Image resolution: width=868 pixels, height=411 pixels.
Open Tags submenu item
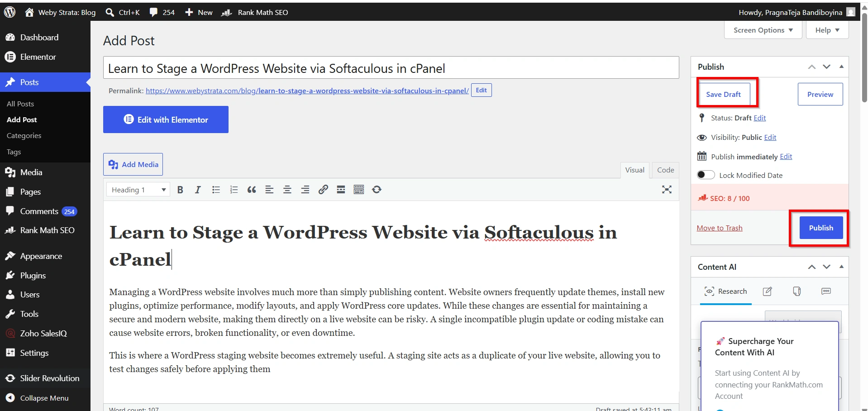click(14, 152)
